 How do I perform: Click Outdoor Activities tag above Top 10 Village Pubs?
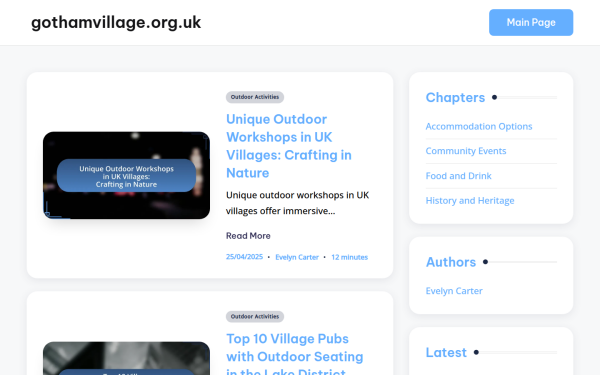tap(255, 316)
